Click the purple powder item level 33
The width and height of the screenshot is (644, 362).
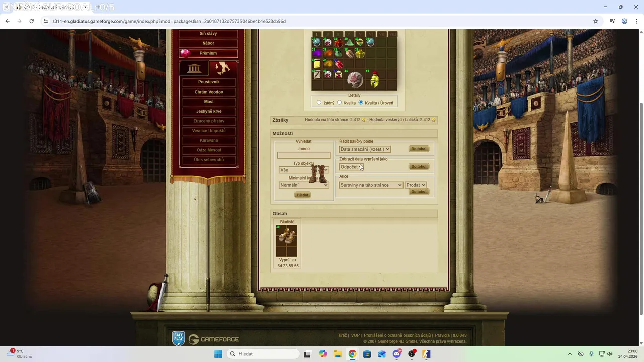(317, 53)
